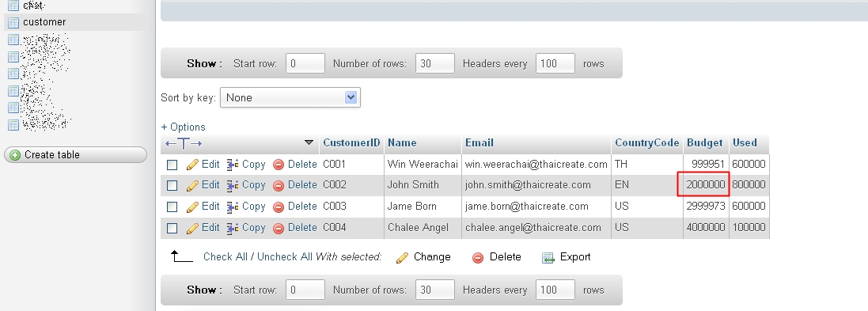Viewport: 868px width, 311px height.
Task: Click the Delete link for selected rows
Action: point(506,256)
